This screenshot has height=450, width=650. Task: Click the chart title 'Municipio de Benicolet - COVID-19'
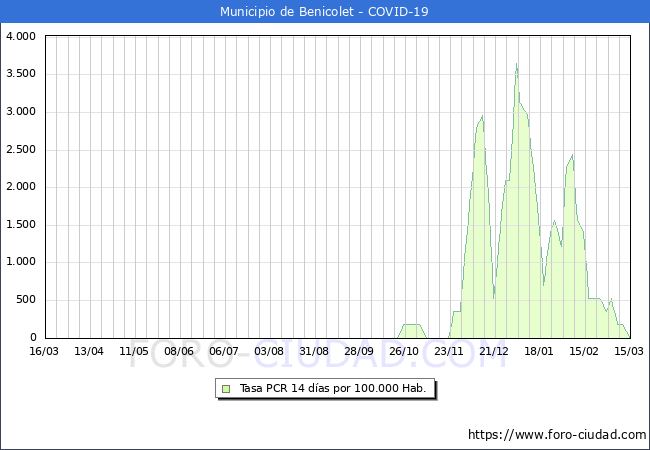click(324, 11)
